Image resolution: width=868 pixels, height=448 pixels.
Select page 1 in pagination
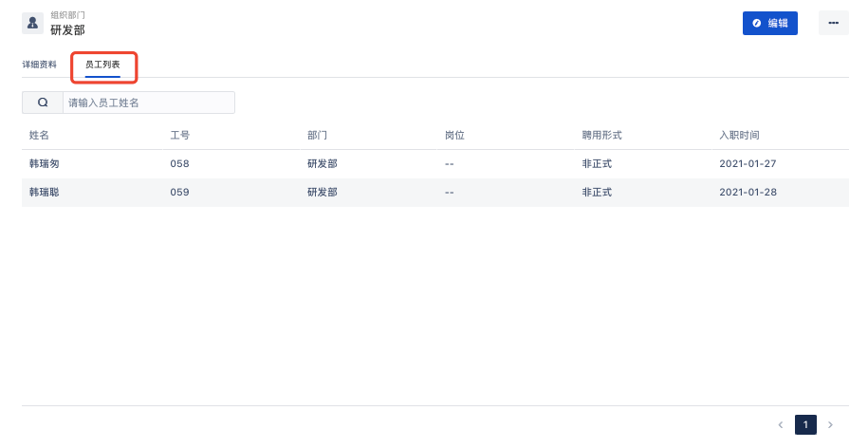pos(805,424)
